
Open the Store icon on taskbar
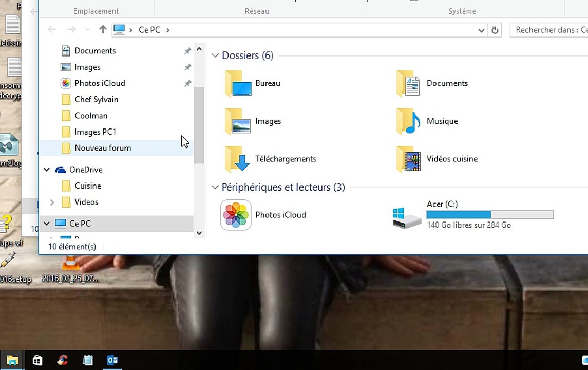click(37, 360)
